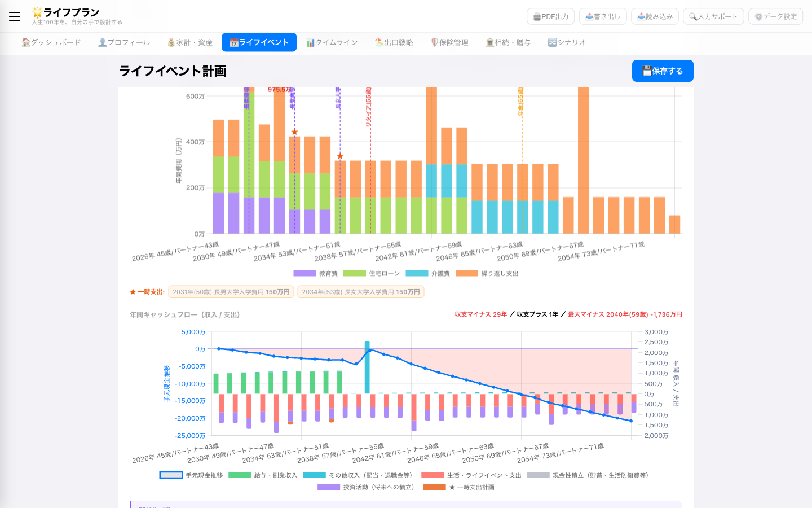
Task: Open the hamburger menu
Action: (15, 16)
